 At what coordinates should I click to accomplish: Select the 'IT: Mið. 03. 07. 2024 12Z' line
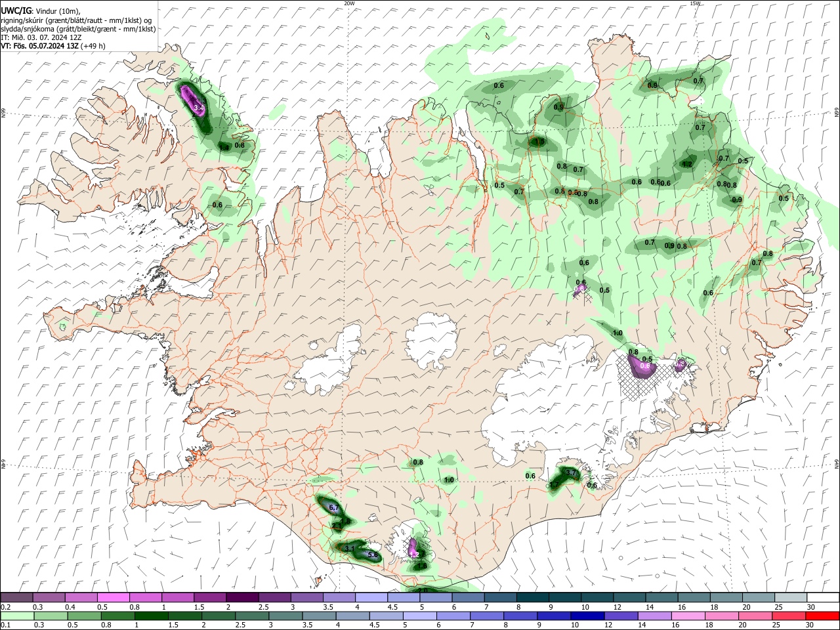point(41,37)
